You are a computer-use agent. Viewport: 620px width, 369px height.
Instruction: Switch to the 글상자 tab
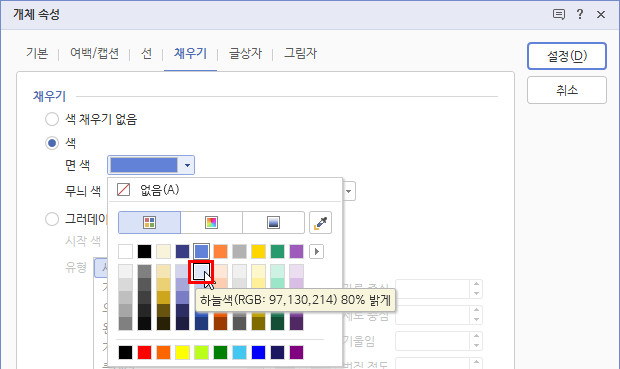click(x=245, y=53)
